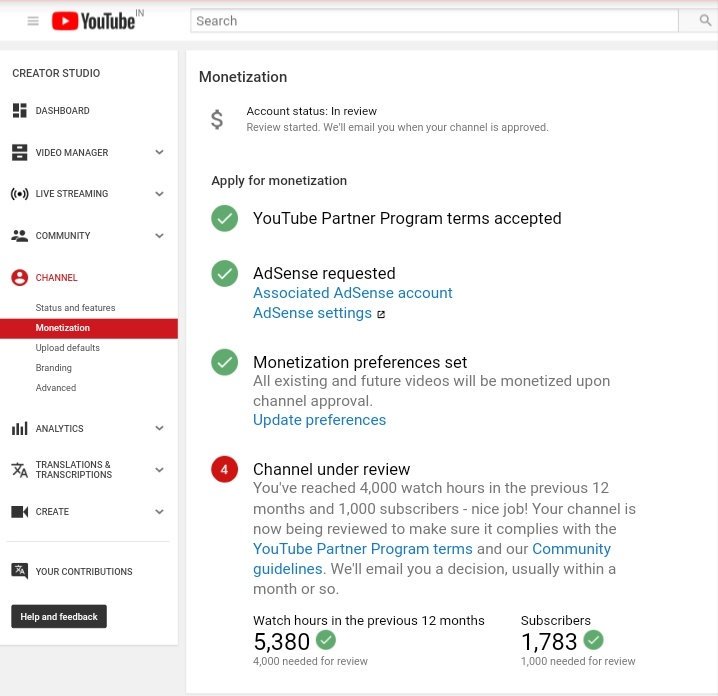Click the '1,000 needed for review' note
Image resolution: width=718 pixels, height=696 pixels.
(x=578, y=661)
